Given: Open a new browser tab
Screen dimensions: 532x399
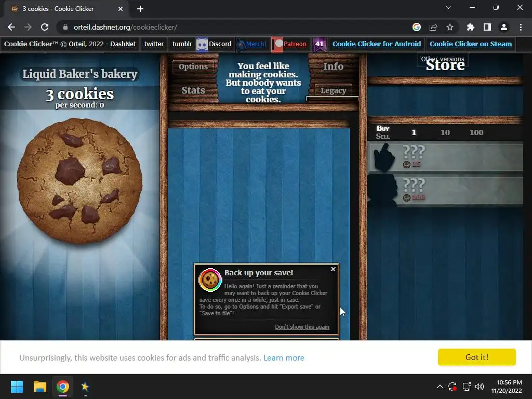Looking at the screenshot, I should 140,9.
